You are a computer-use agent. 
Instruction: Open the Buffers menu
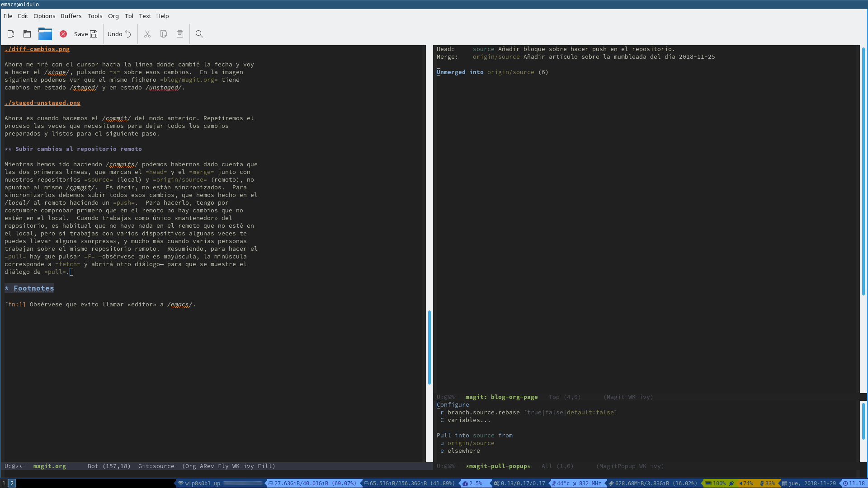click(71, 16)
